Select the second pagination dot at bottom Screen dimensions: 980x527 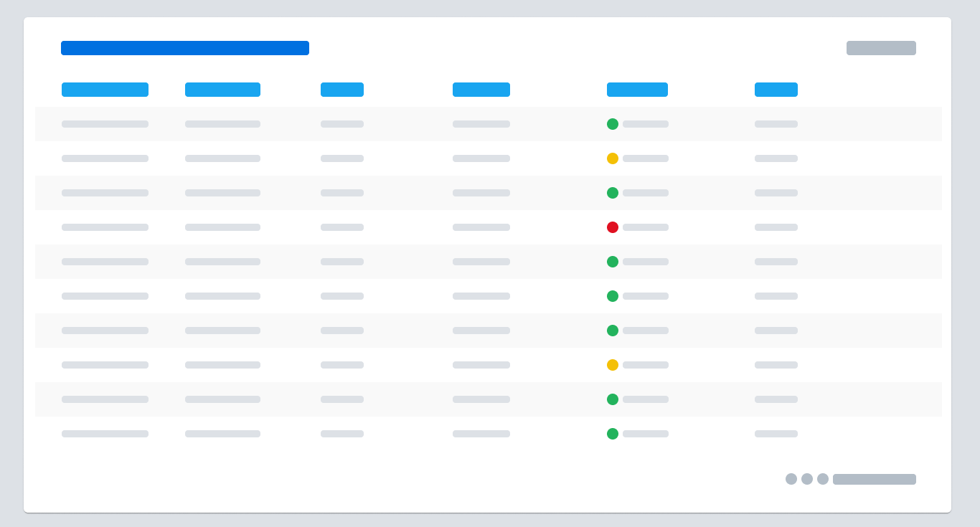coord(807,479)
